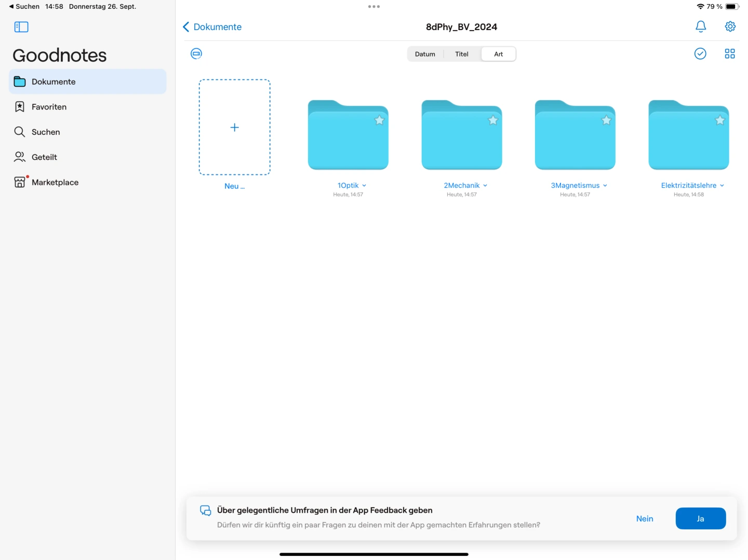Viewport: 748px width, 560px height.
Task: Expand options chevron next to 3Magnetismus
Action: tap(605, 186)
